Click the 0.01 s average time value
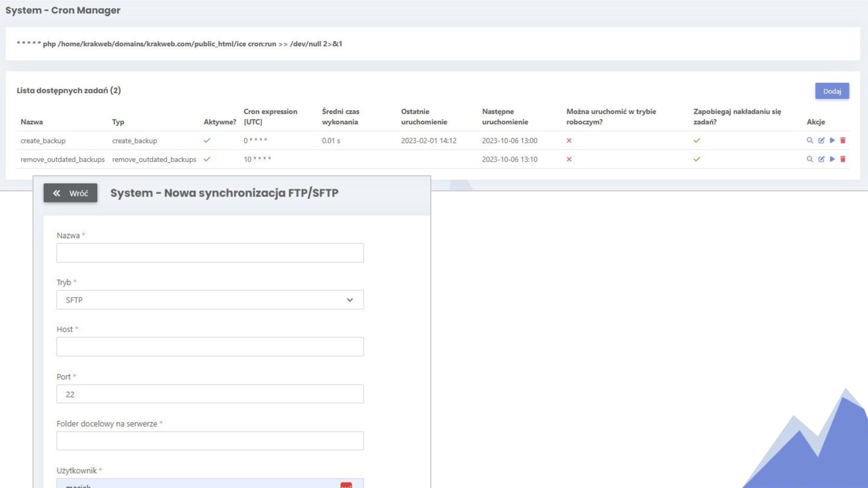This screenshot has height=488, width=868. (331, 141)
